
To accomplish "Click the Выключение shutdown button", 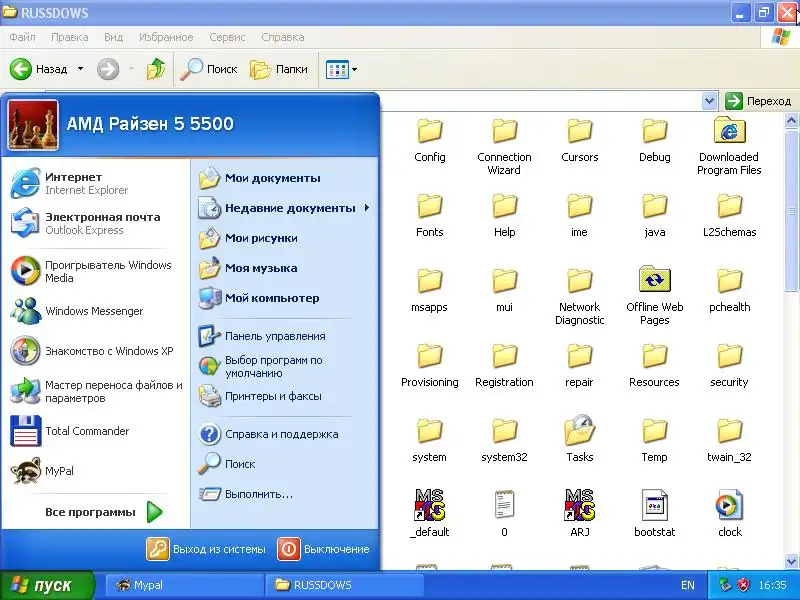I will pos(323,549).
